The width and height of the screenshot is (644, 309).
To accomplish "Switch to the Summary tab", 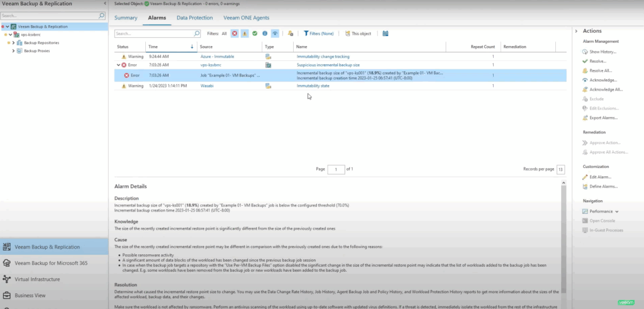I will click(126, 18).
